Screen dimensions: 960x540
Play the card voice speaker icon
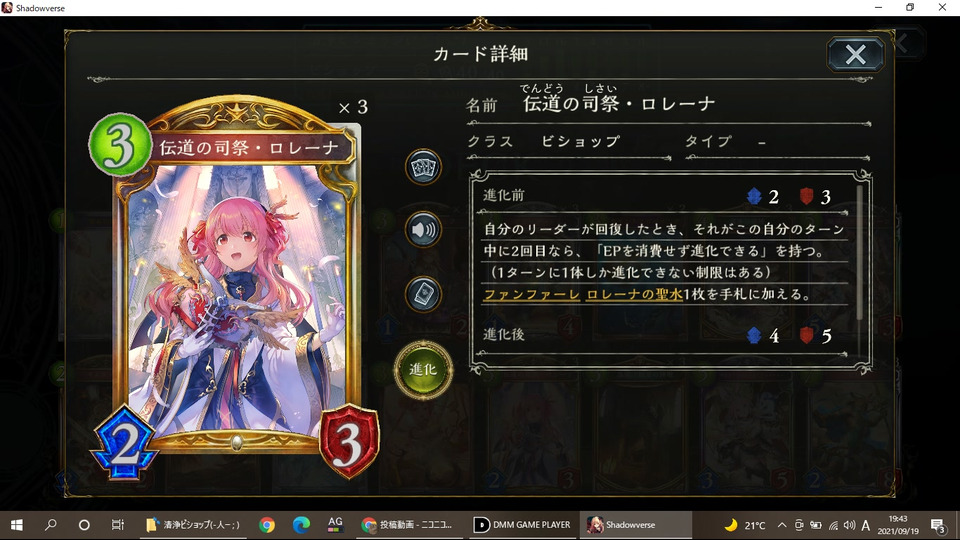[x=423, y=230]
